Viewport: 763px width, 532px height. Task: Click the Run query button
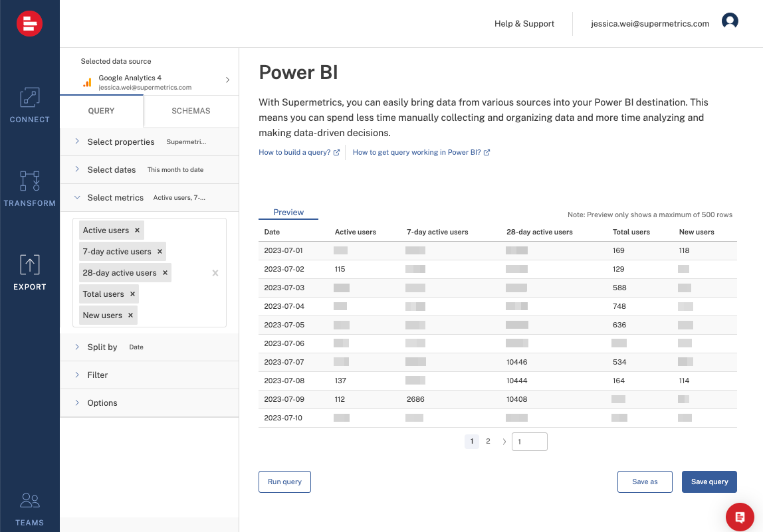[284, 482]
